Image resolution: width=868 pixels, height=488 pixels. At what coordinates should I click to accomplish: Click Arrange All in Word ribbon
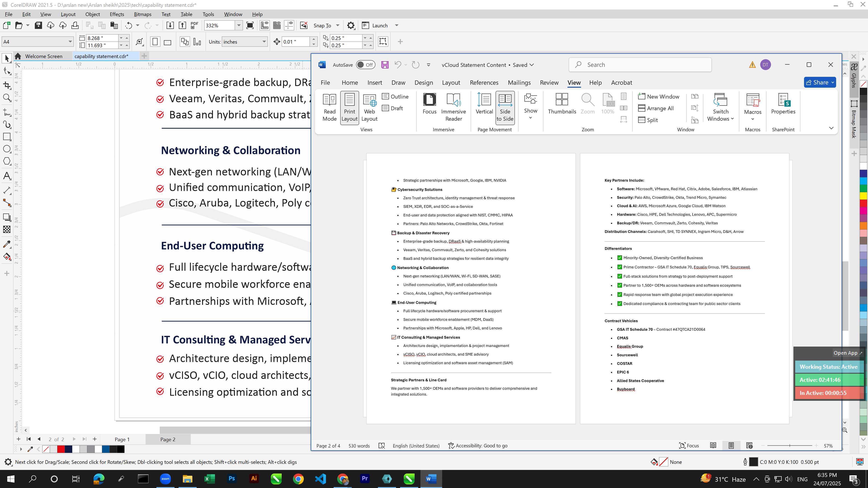656,108
